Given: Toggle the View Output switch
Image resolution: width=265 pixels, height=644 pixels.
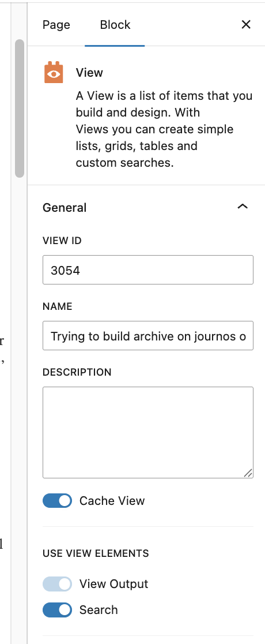Looking at the screenshot, I should point(57,583).
